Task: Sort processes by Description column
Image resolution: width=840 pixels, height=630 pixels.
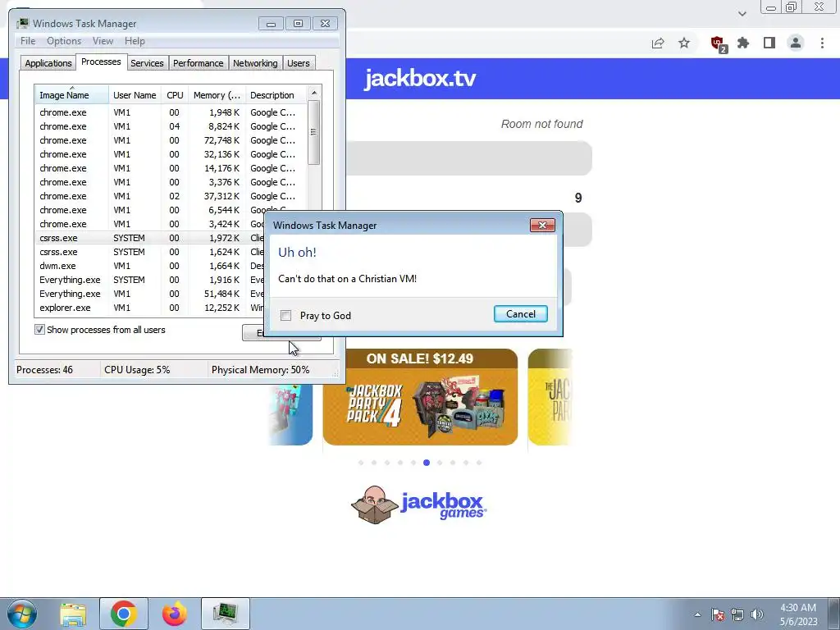Action: [276, 95]
